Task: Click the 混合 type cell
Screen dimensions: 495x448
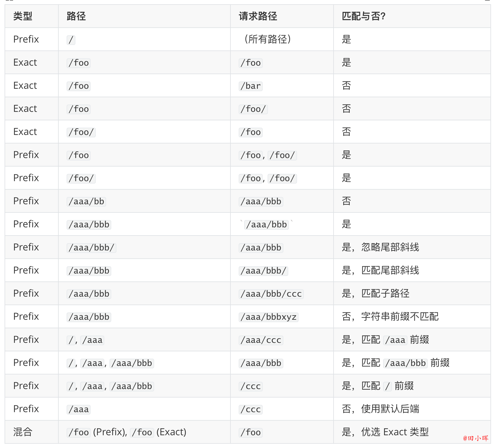Action: (x=23, y=432)
